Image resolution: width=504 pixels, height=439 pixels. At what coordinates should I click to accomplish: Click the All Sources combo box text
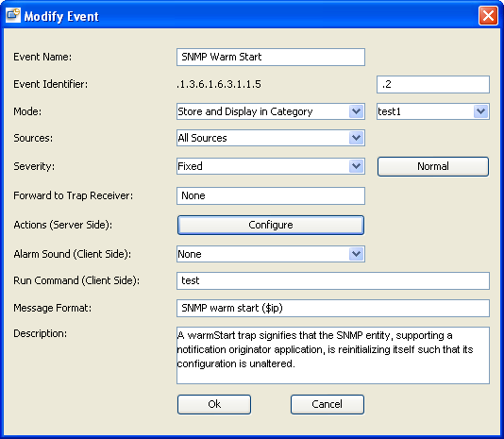pos(203,138)
